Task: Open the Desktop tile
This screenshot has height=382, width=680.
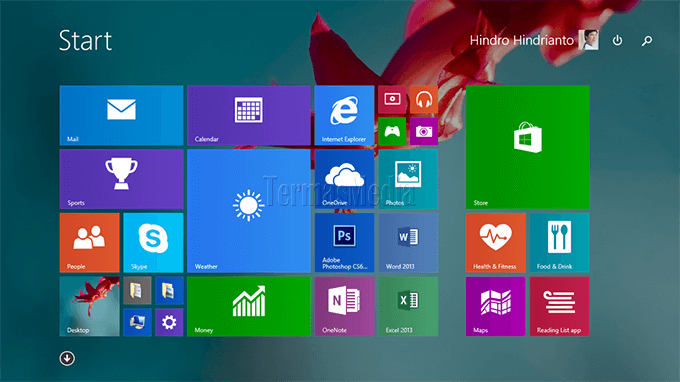Action: click(89, 307)
